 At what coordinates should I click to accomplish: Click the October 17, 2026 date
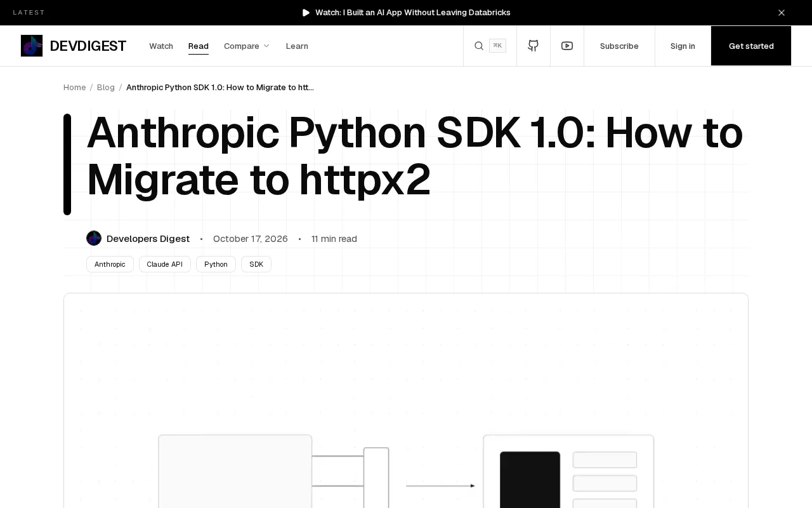[x=251, y=239]
